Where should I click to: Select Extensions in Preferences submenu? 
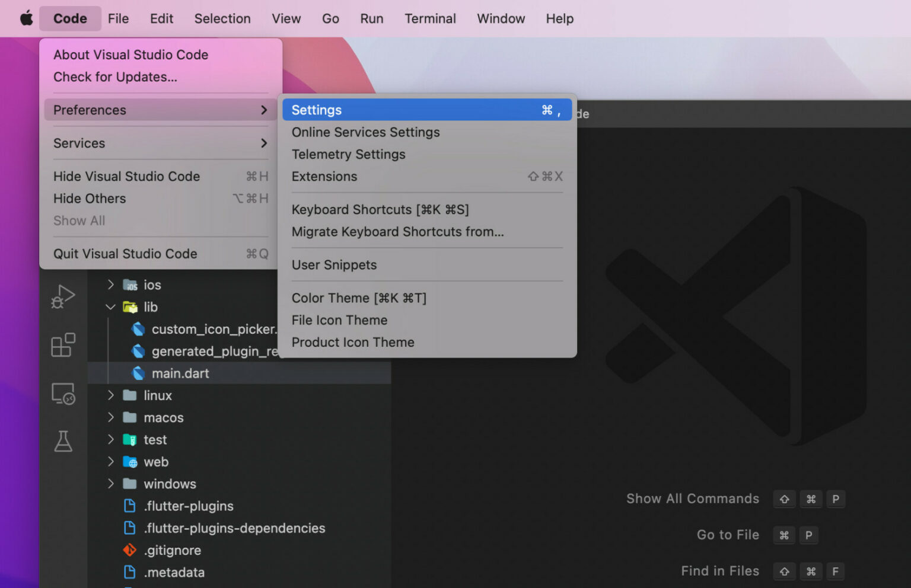pos(427,177)
